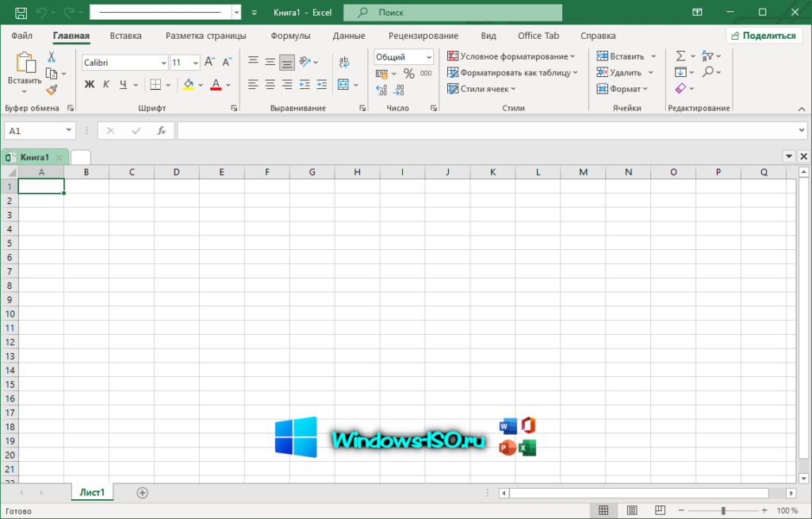Switch to the Формулы tab
Viewport: 812px width, 519px height.
[x=290, y=36]
